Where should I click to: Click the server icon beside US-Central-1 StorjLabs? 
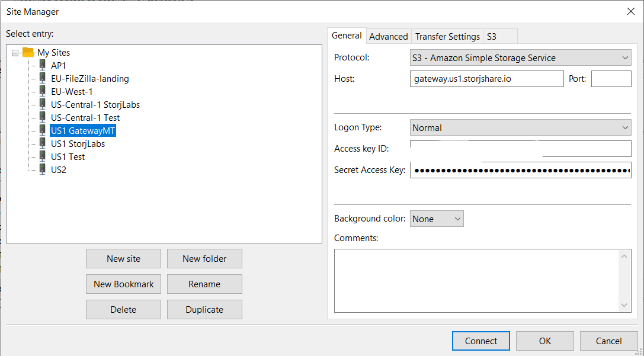pos(42,104)
